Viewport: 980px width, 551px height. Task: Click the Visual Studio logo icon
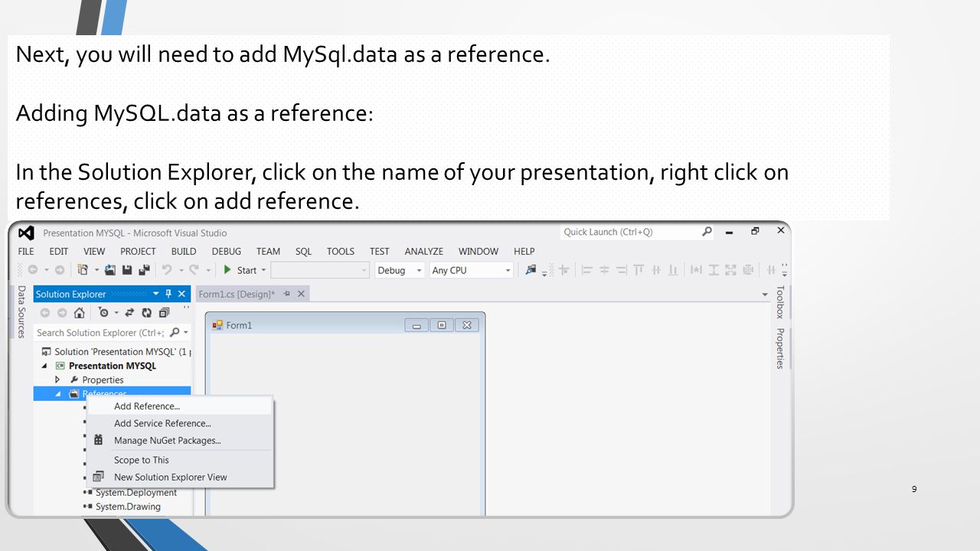(x=26, y=233)
